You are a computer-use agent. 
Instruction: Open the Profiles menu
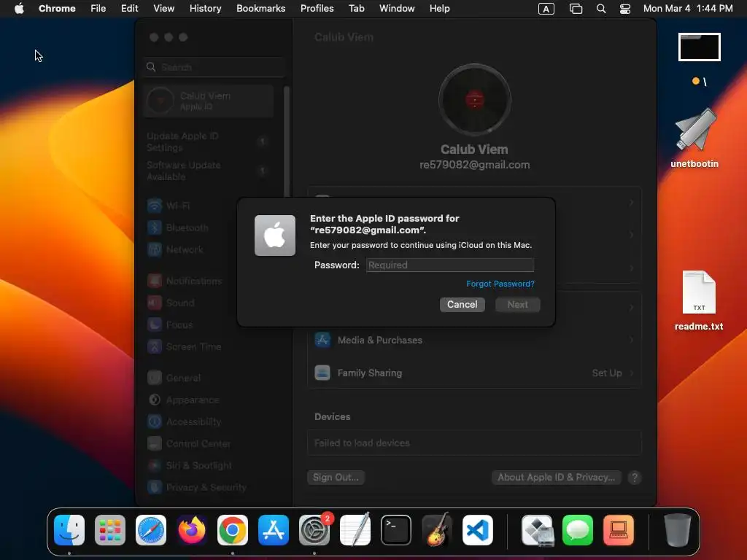click(x=317, y=8)
